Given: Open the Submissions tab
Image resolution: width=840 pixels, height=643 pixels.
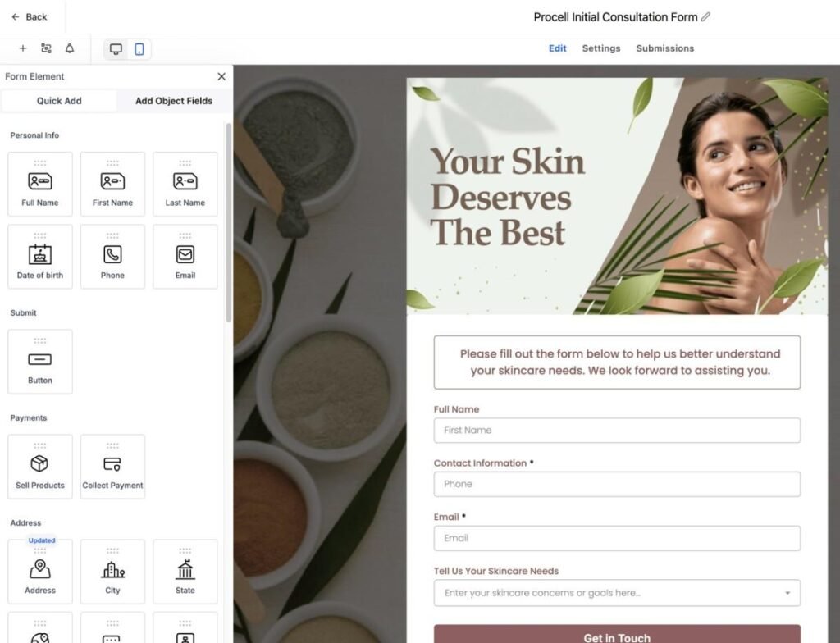Looking at the screenshot, I should [664, 48].
